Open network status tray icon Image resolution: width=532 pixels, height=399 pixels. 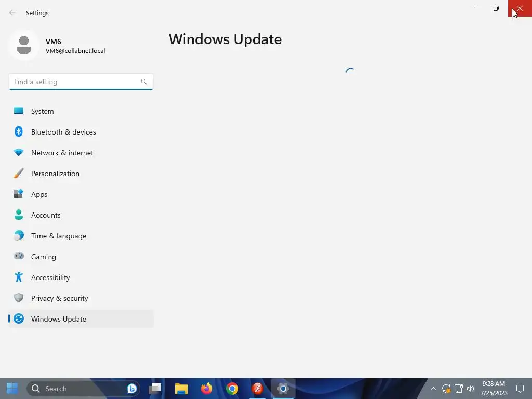[x=458, y=389]
